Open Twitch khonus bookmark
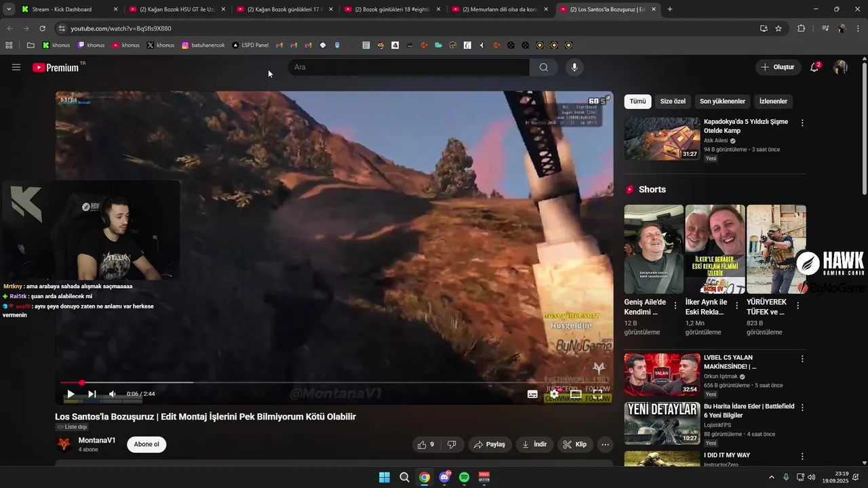The height and width of the screenshot is (488, 868). (x=92, y=45)
